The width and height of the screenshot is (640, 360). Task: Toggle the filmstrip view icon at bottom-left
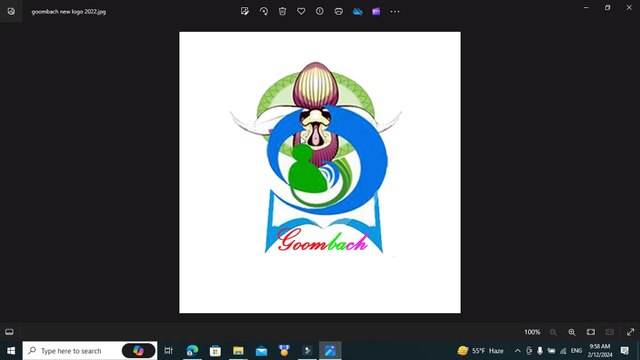(9, 332)
